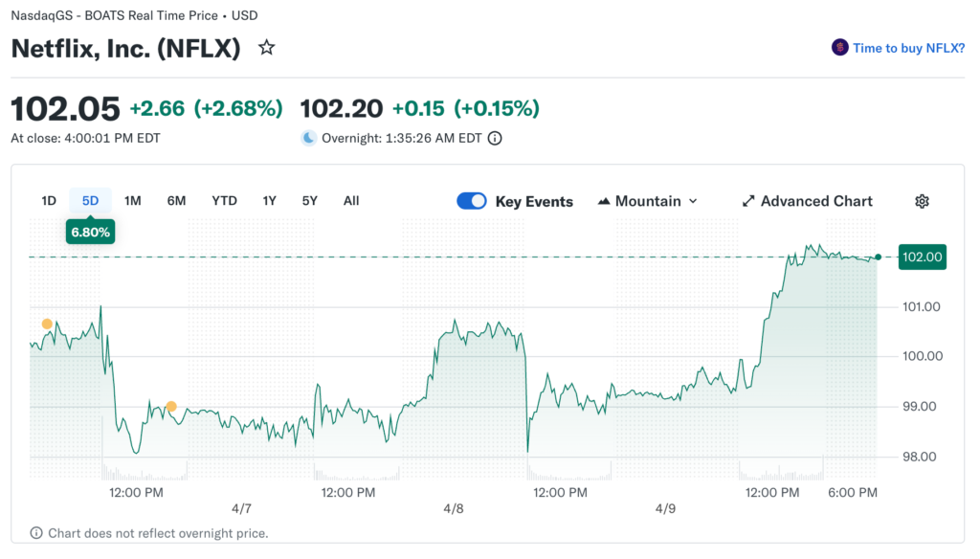Open the Advanced Chart view

(816, 201)
